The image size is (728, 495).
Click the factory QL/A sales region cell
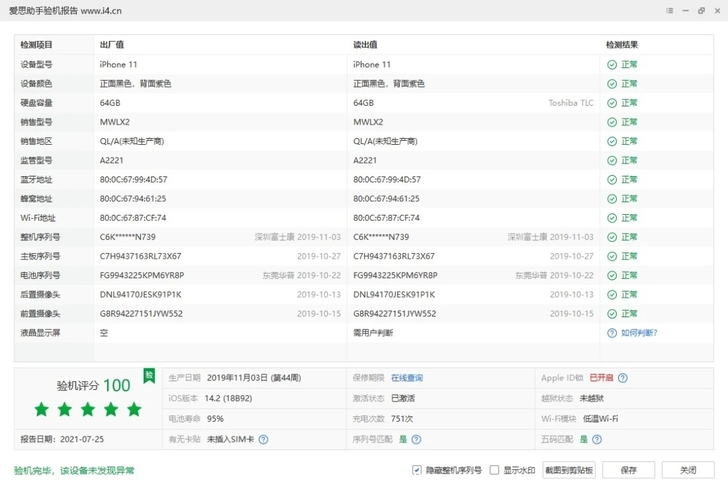132,141
